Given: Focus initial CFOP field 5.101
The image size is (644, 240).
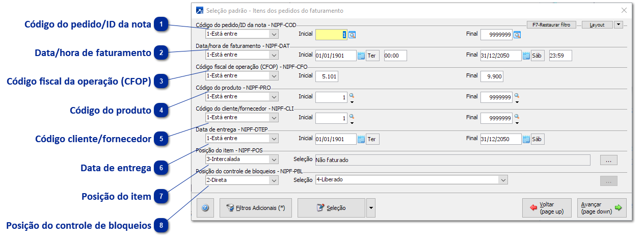Looking at the screenshot, I should click(x=327, y=76).
